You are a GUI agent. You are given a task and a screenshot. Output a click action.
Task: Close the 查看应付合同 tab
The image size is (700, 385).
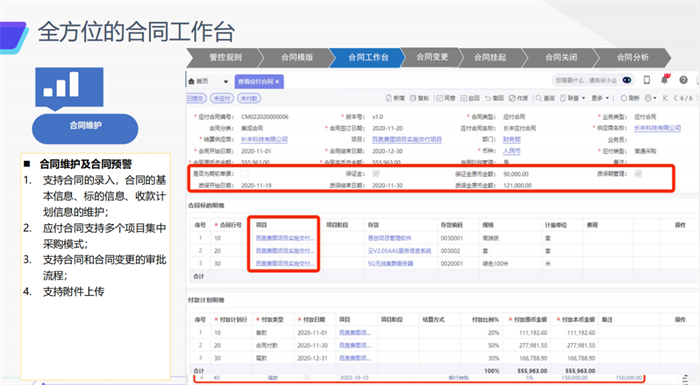pos(277,82)
